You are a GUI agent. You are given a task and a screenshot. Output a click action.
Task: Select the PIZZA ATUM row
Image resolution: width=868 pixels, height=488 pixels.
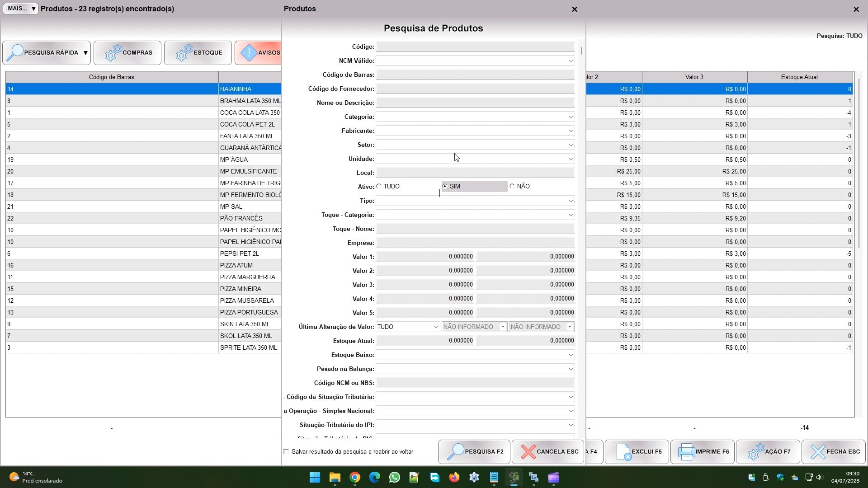click(x=144, y=265)
